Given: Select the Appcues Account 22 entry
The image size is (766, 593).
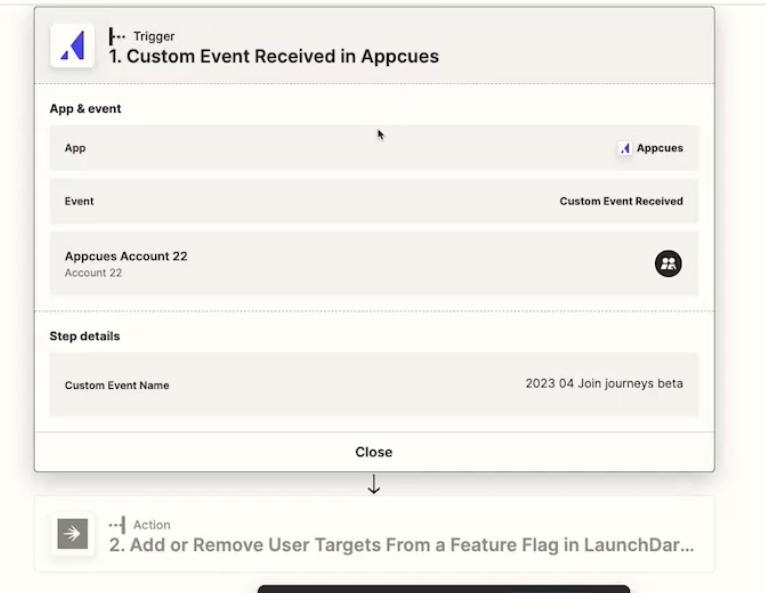Looking at the screenshot, I should [374, 264].
